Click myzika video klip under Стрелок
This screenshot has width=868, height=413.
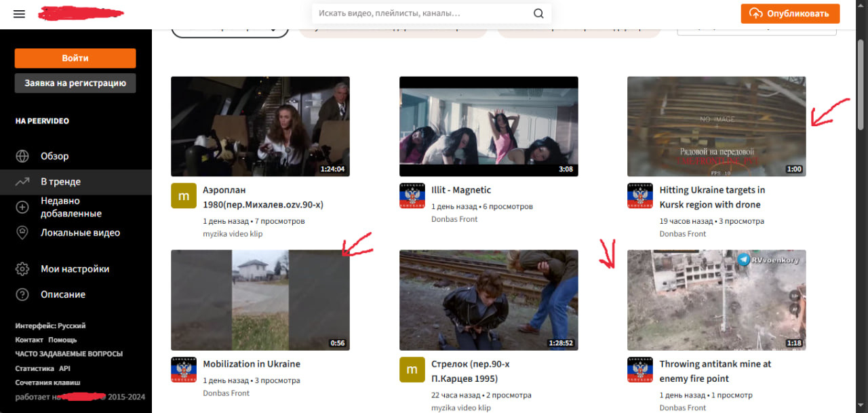[461, 408]
